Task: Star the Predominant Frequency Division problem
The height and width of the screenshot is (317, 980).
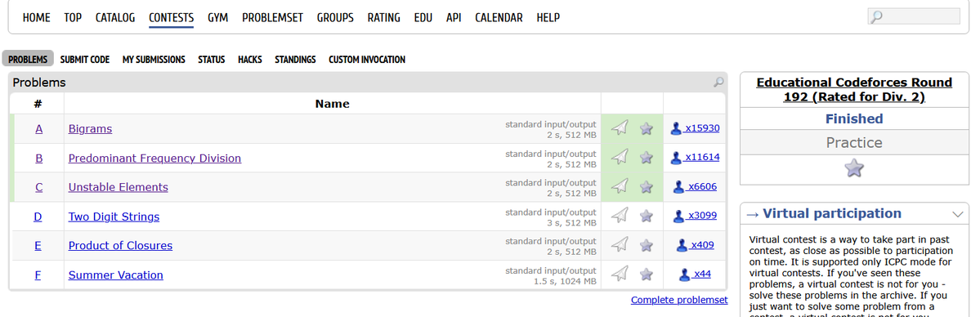Action: tap(647, 158)
